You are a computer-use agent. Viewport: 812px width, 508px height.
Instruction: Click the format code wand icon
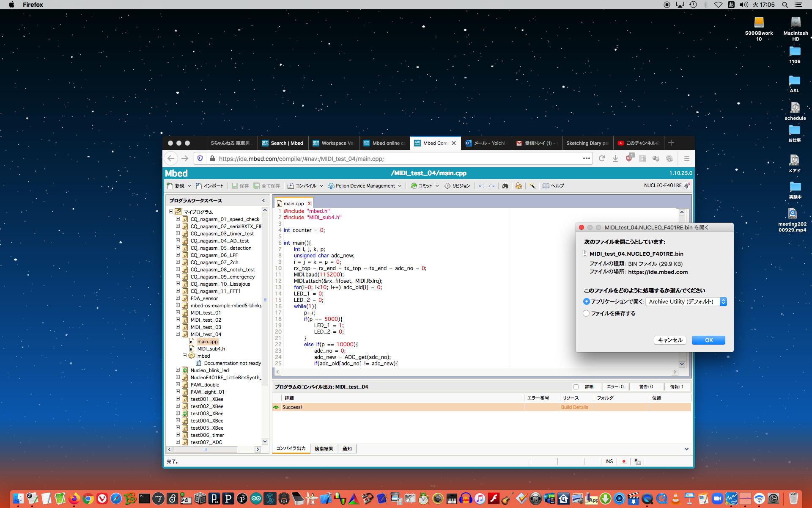point(532,186)
